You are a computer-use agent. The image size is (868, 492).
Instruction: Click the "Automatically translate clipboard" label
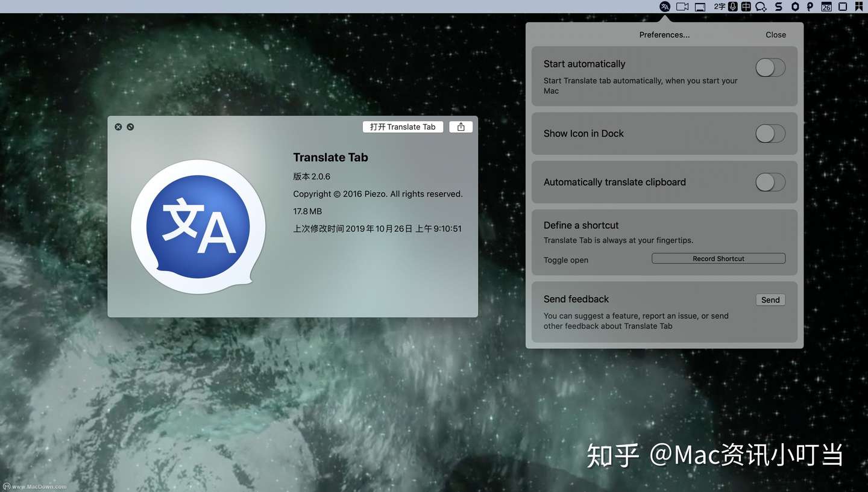pos(615,182)
